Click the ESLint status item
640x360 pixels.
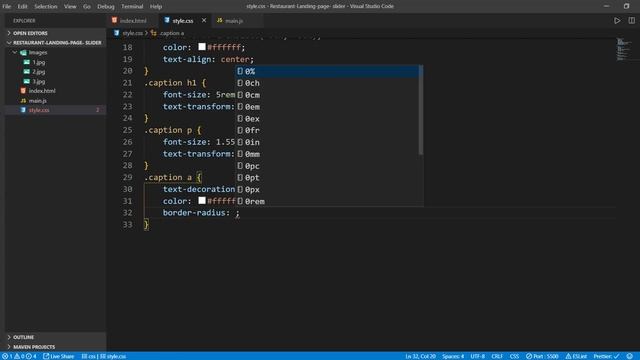pos(576,356)
